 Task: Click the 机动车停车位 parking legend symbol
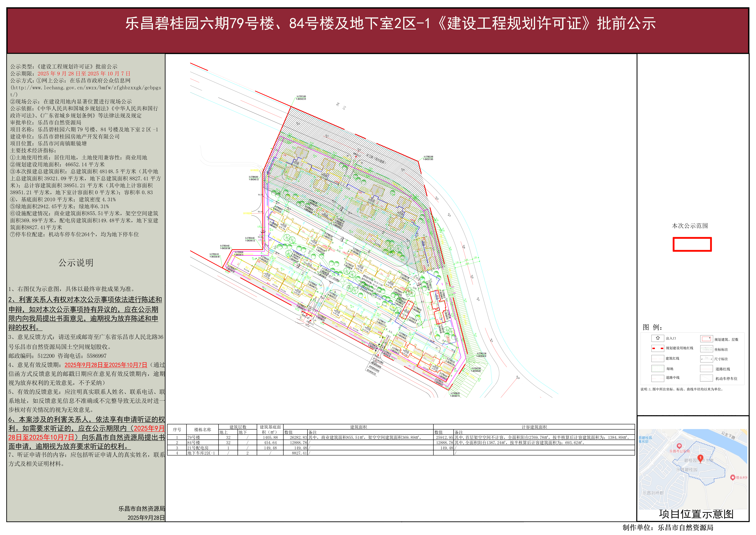[x=707, y=378]
